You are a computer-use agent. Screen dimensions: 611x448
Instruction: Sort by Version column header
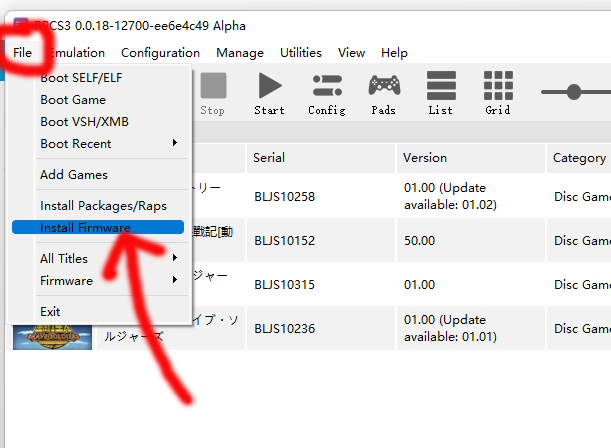471,158
